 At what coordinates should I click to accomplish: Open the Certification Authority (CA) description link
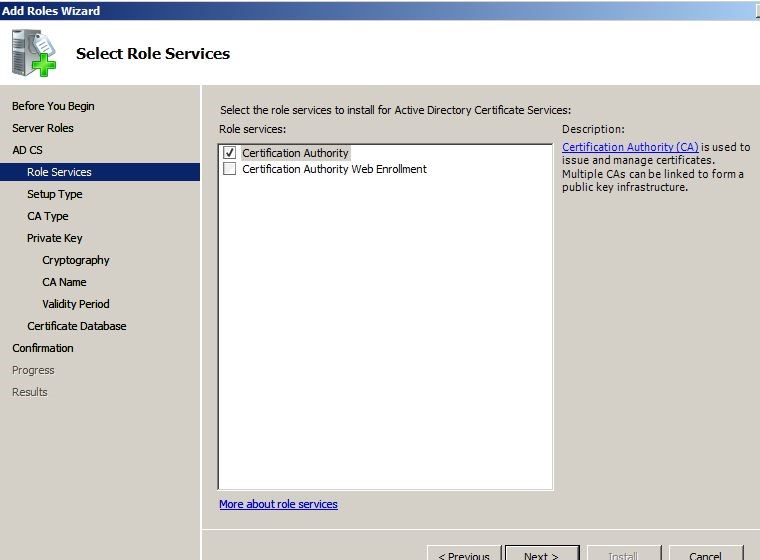[x=630, y=147]
